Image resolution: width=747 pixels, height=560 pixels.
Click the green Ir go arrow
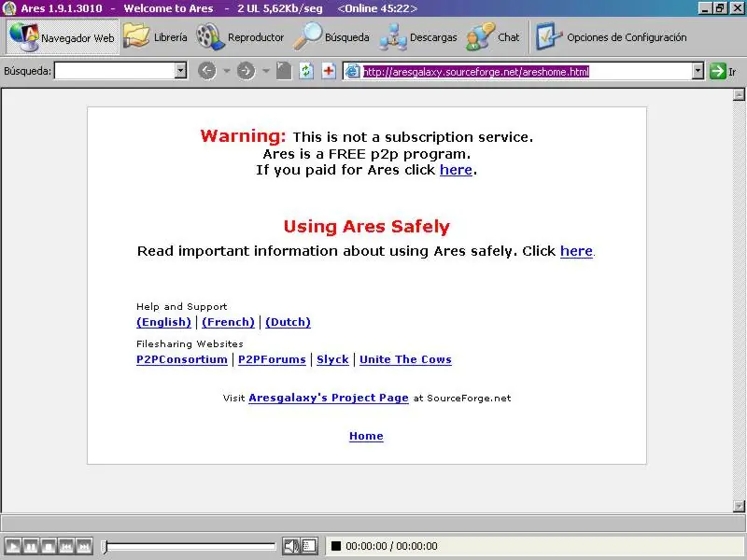tap(717, 72)
